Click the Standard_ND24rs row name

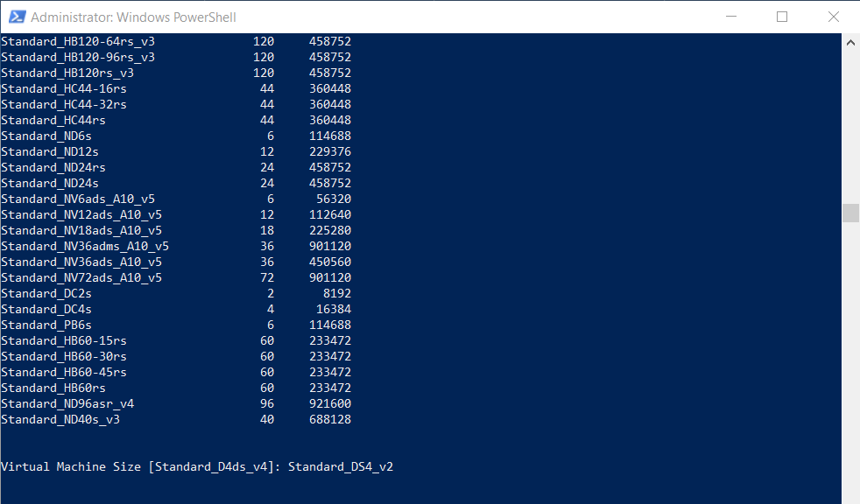[x=53, y=168]
